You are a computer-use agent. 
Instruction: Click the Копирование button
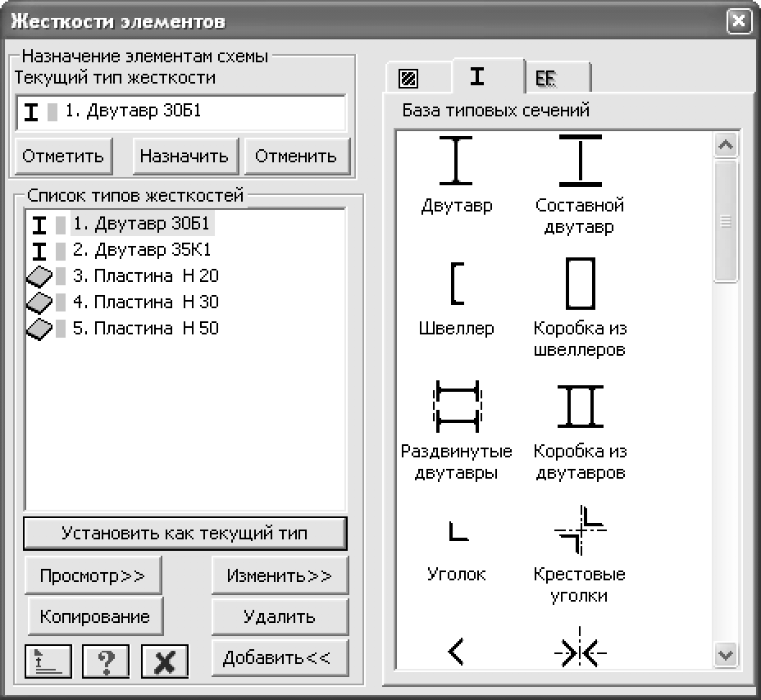pos(96,616)
